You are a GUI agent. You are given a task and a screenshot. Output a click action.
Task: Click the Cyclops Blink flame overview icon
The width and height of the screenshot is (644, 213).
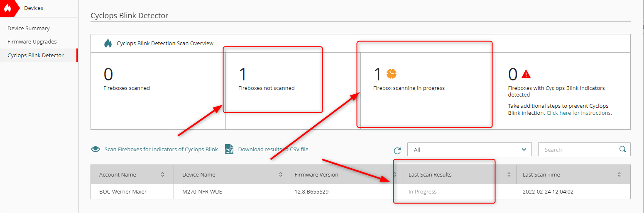[108, 43]
